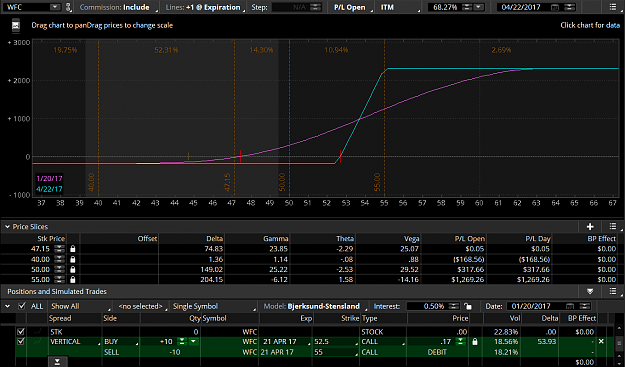Remove the VERTICAL simulated trade with X
Screen dimensions: 625x367
point(601,341)
